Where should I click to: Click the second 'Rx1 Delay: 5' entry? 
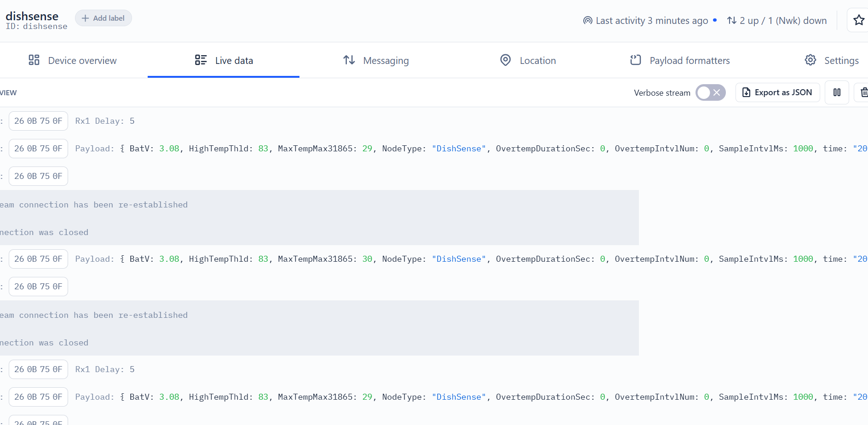pyautogui.click(x=105, y=369)
